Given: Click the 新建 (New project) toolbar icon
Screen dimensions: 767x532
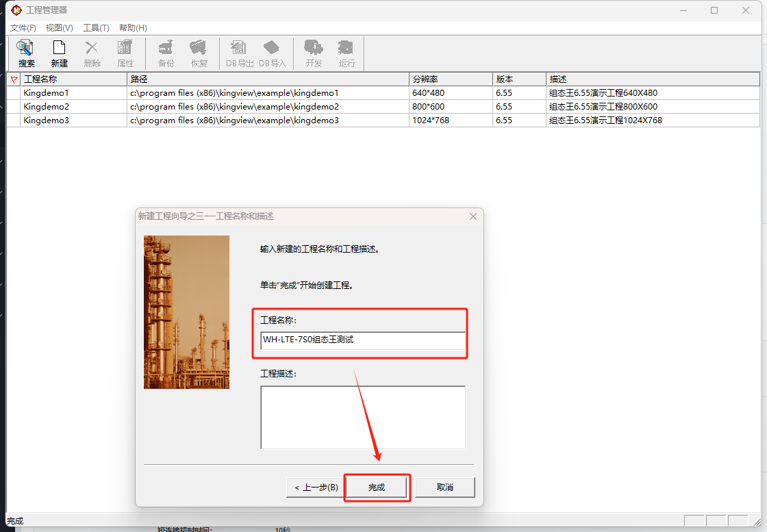Looking at the screenshot, I should (x=60, y=53).
